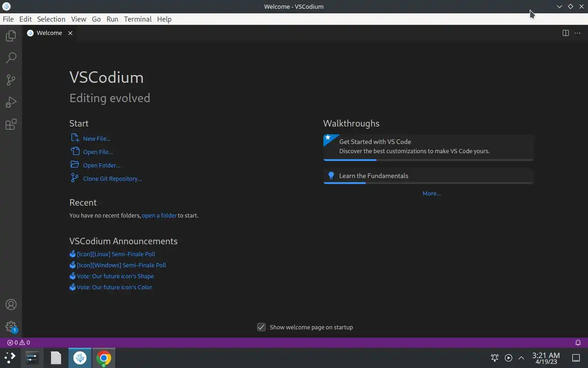Open the Terminal menu

(x=138, y=19)
